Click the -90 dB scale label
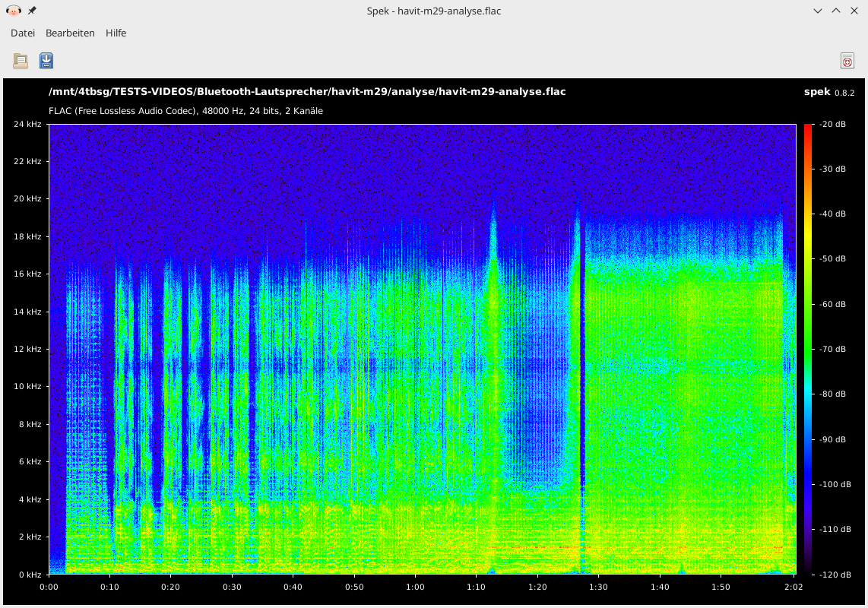 [x=832, y=439]
